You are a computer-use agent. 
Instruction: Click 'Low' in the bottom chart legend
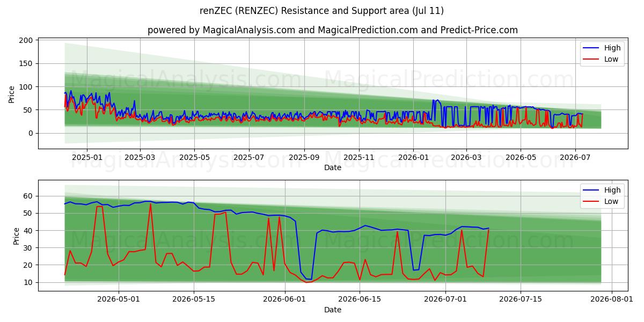pyautogui.click(x=611, y=202)
